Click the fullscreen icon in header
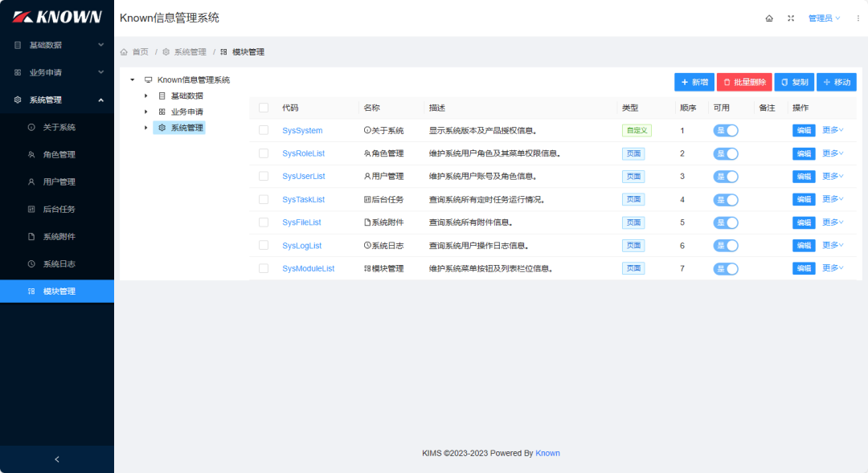This screenshot has height=473, width=868. (791, 18)
